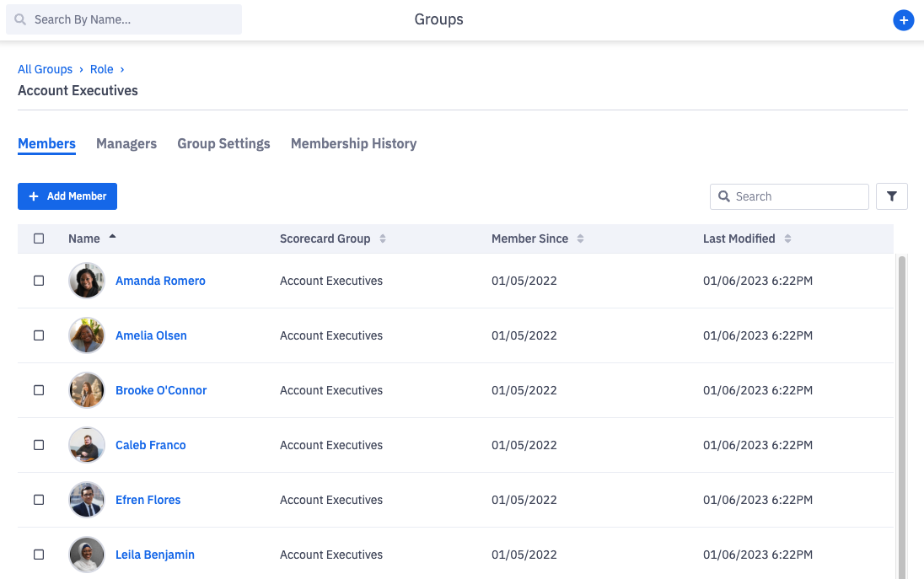Open the Group Settings tab

[x=223, y=143]
